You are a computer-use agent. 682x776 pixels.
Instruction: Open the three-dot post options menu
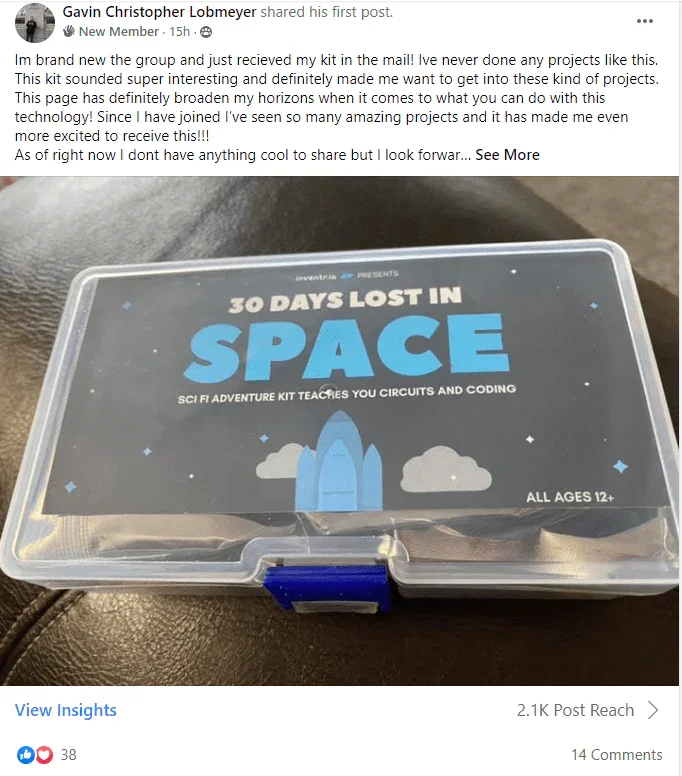tap(644, 21)
